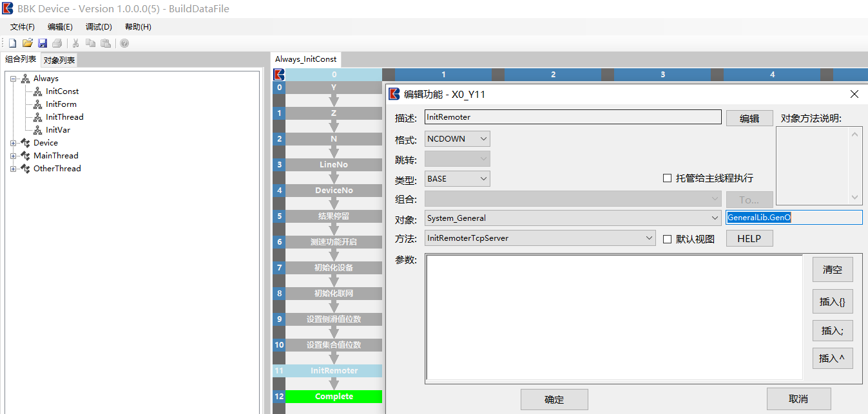Click the Save disk toolbar icon
Viewport: 868px width, 414px height.
click(x=43, y=43)
